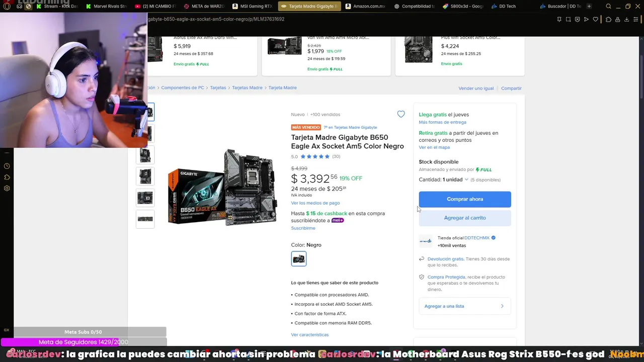Open Tarjetas breadcrumb link

218,87
